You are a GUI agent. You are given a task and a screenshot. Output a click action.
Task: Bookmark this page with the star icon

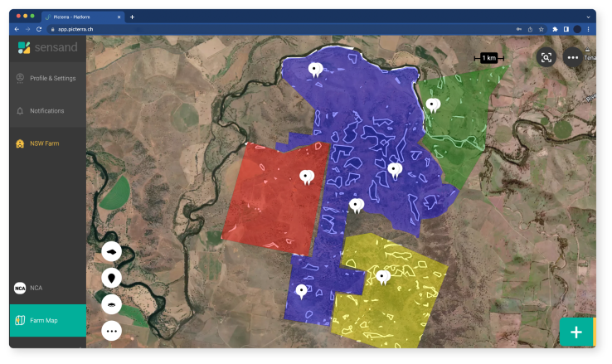coord(542,29)
